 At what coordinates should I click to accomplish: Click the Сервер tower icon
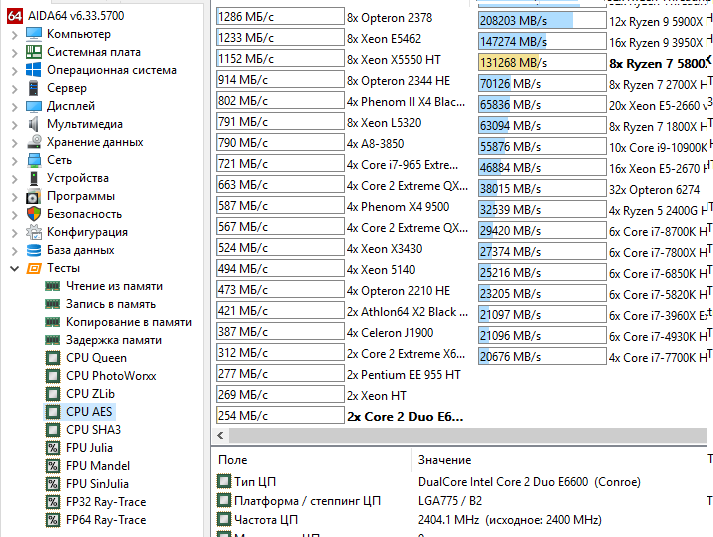click(34, 88)
